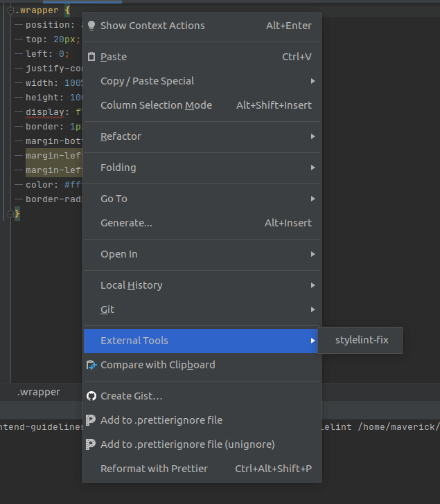Choose Reformat with Prettier

[x=154, y=469]
